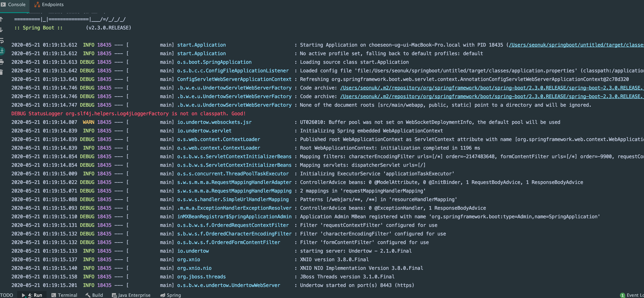Toggle scroll to end of console
The width and height of the screenshot is (644, 298).
[2, 51]
